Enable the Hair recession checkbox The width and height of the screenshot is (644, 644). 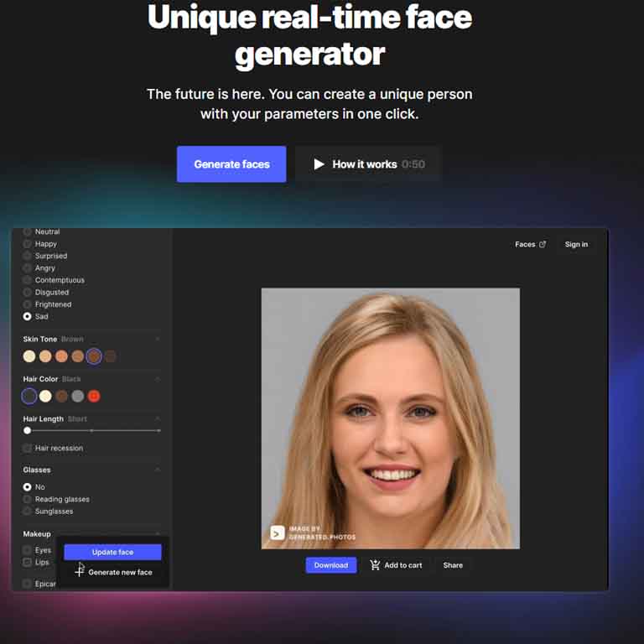pos(28,448)
